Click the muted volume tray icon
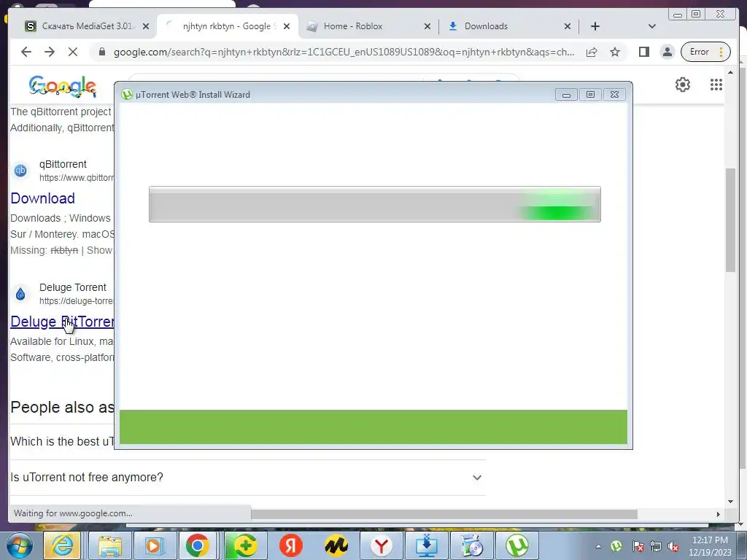 click(x=673, y=546)
